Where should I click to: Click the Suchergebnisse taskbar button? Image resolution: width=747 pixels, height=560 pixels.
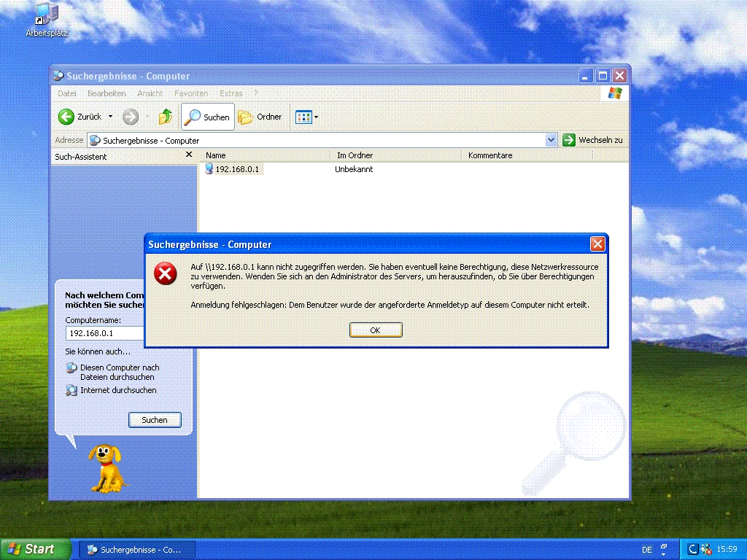[x=136, y=550]
